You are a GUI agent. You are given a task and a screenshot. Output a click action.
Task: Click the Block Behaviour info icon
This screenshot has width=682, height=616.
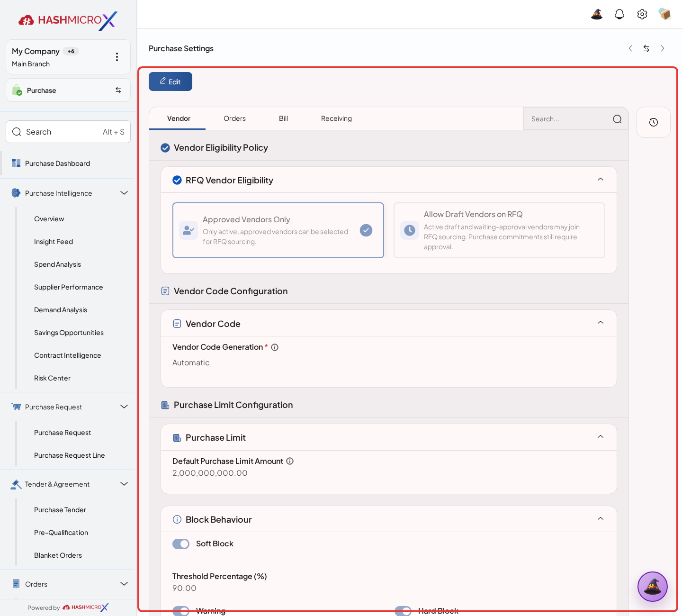177,519
